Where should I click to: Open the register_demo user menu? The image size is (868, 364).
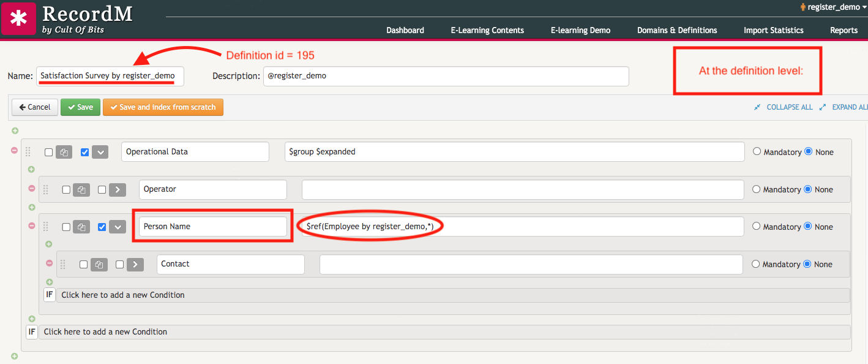833,7
